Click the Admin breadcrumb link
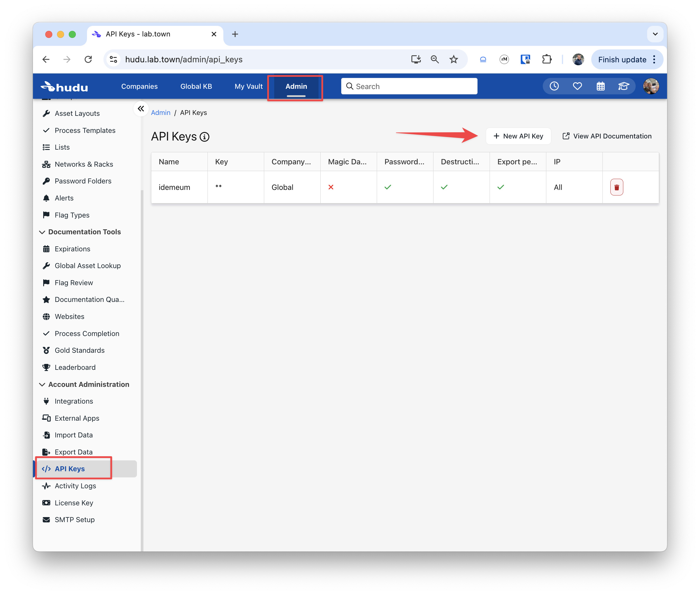700x595 pixels. (x=160, y=113)
